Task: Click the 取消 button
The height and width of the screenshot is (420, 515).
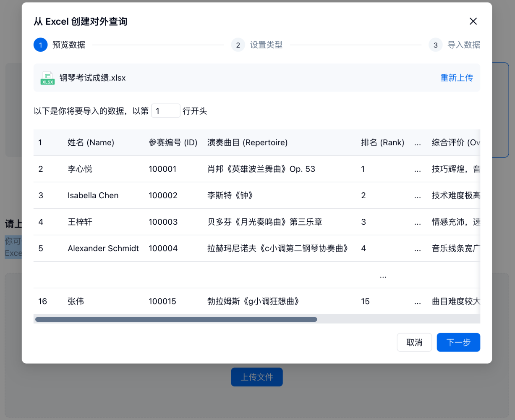Action: tap(414, 342)
